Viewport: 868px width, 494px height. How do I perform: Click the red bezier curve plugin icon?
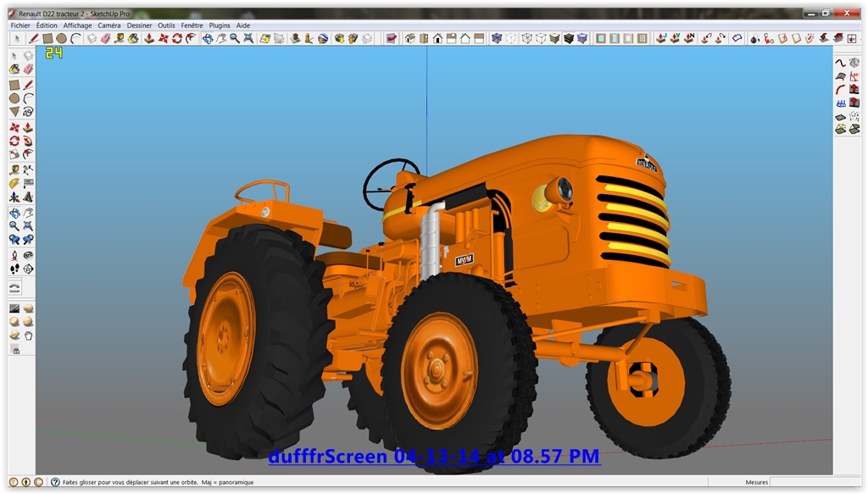840,63
